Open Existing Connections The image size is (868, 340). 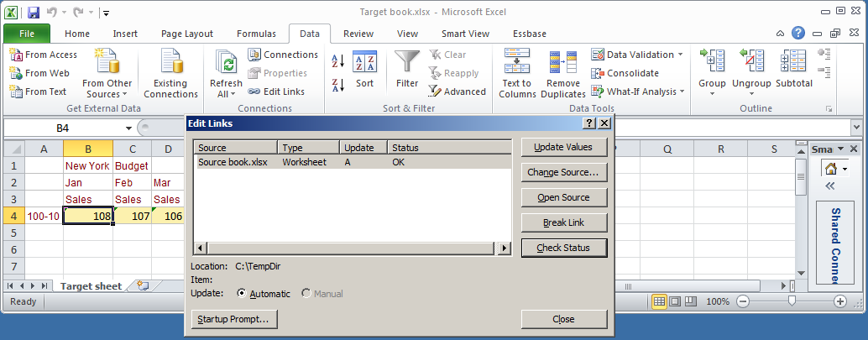[170, 73]
